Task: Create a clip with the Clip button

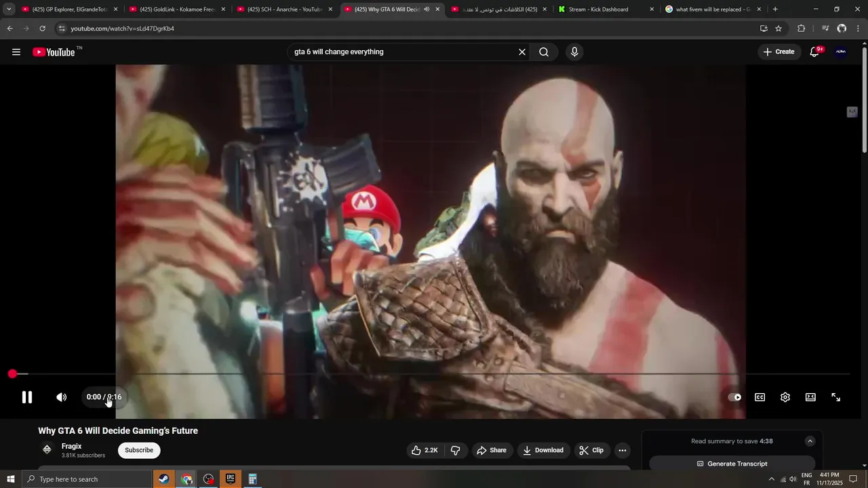Action: pos(591,450)
